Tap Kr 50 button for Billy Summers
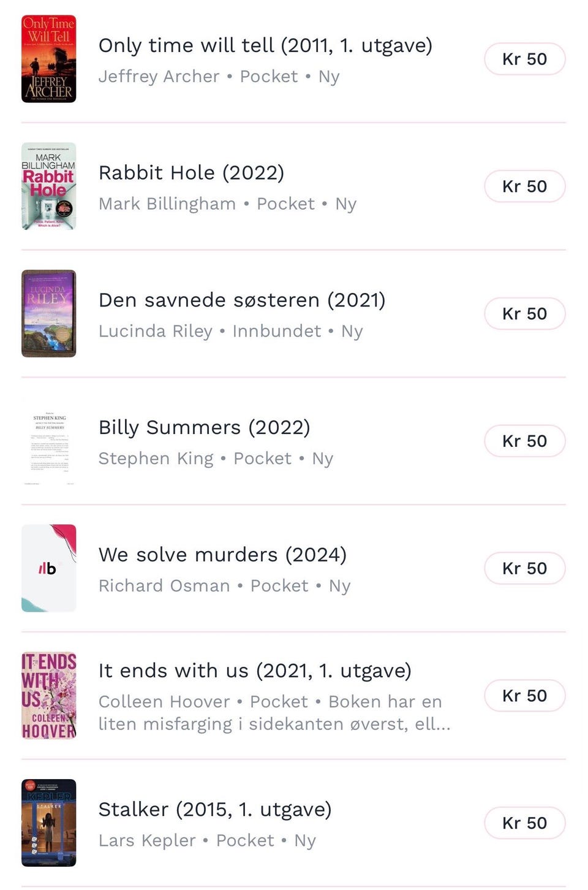Viewport: 588px width, 890px height. tap(525, 441)
